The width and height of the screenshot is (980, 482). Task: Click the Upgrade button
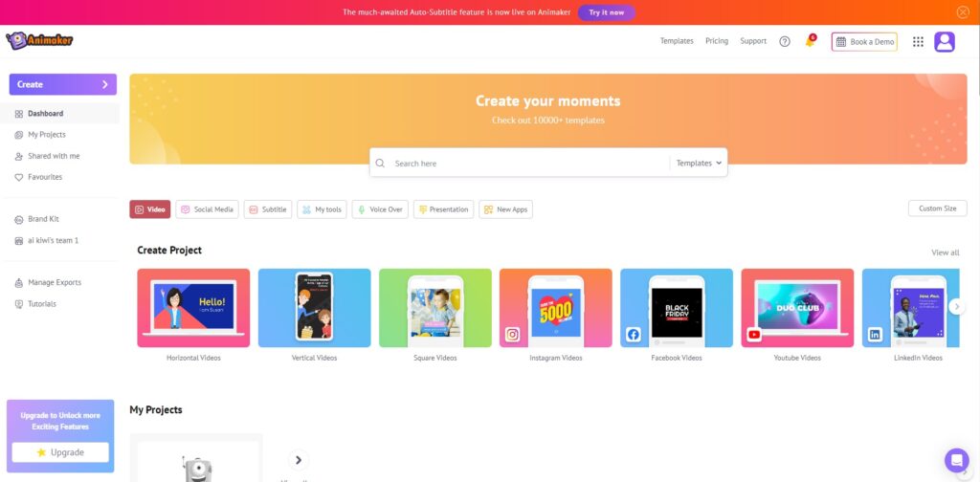click(60, 452)
